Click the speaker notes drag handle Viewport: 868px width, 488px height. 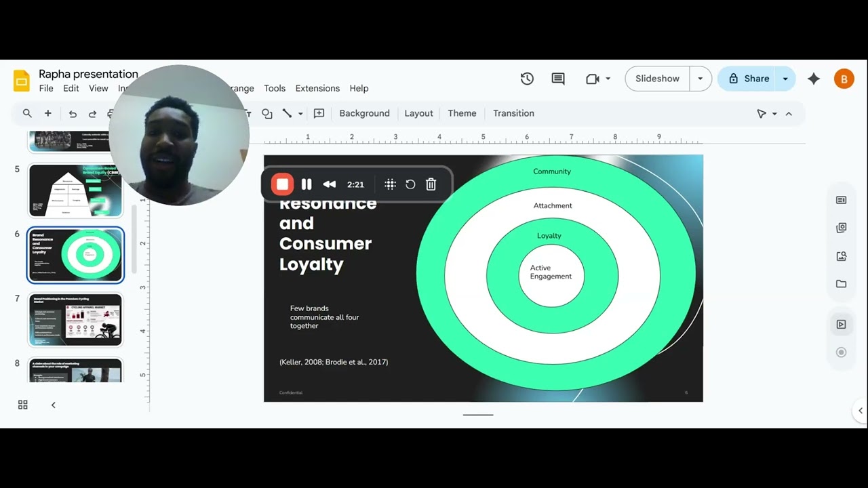pos(478,415)
